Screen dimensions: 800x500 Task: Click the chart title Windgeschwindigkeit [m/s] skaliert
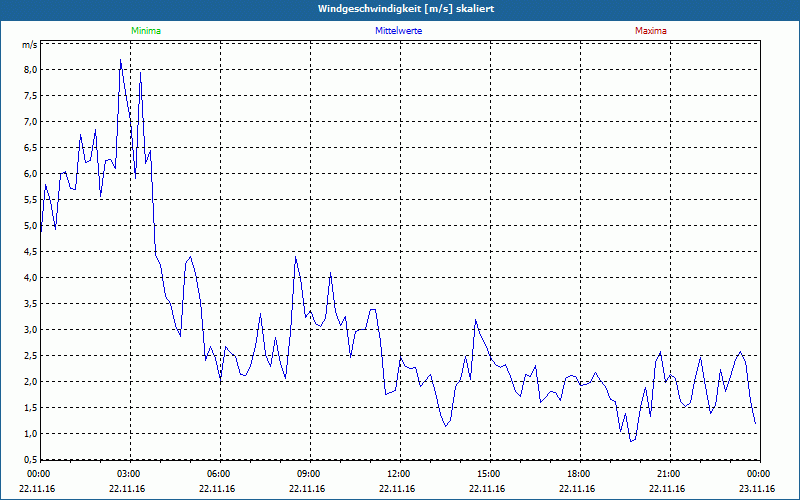pos(406,9)
